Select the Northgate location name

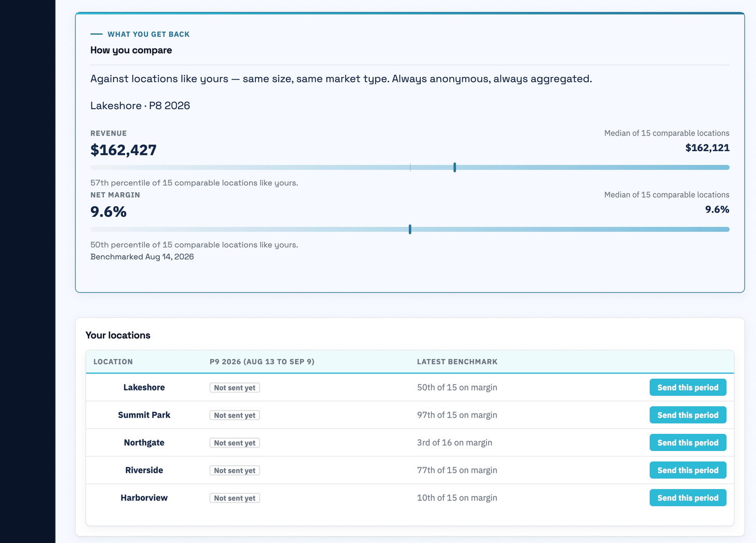pyautogui.click(x=144, y=442)
